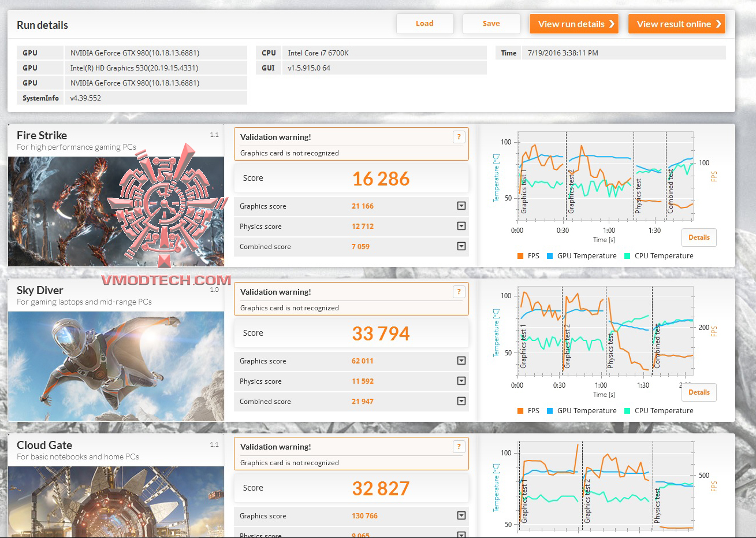Viewport: 756px width, 538px height.
Task: Select Sky Diver score 33 794
Action: pos(381,333)
